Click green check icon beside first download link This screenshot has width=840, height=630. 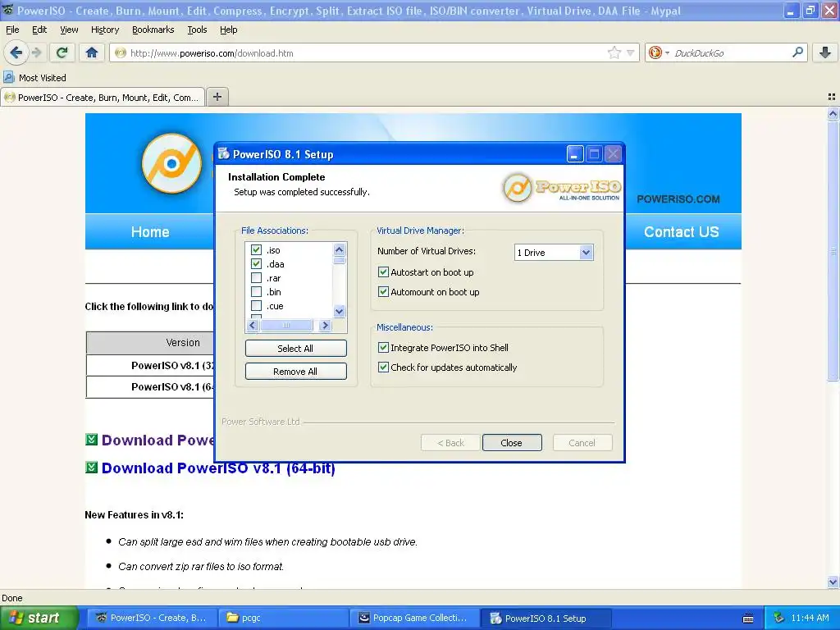click(x=92, y=440)
